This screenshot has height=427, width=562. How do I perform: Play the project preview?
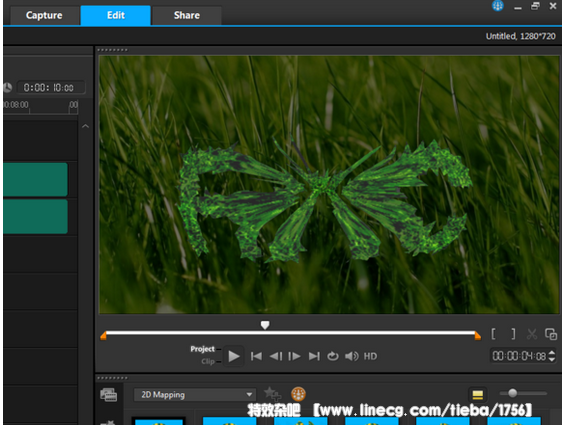234,356
